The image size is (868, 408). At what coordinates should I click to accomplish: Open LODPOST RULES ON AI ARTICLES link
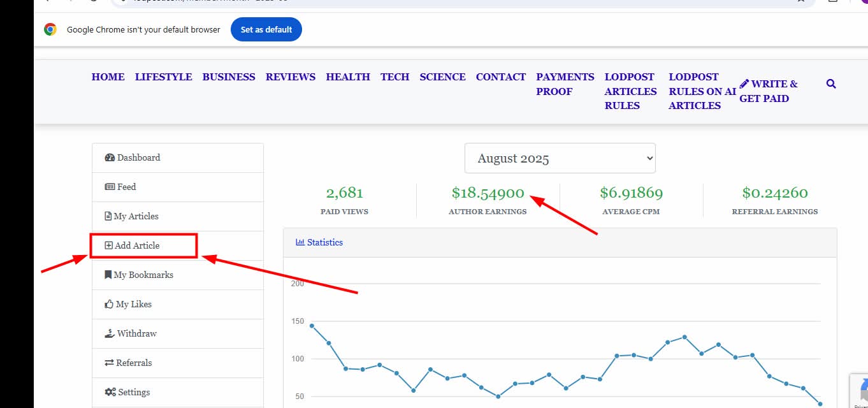click(x=702, y=91)
